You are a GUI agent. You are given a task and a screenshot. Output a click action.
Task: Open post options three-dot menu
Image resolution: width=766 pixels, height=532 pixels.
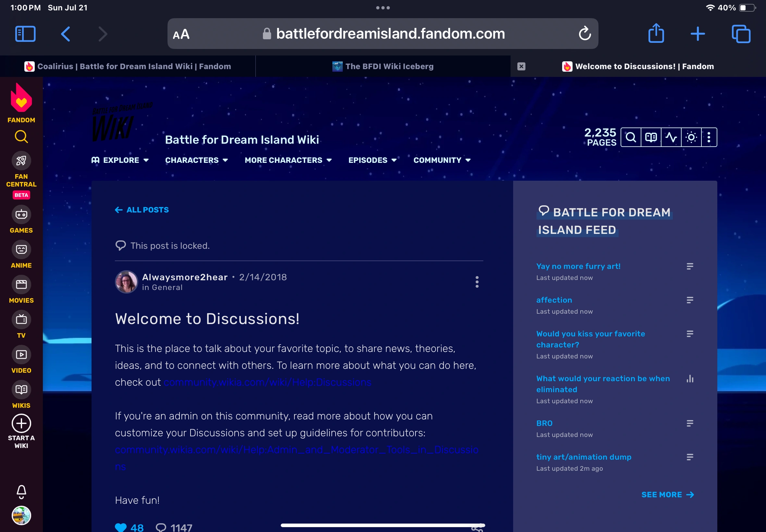click(477, 282)
